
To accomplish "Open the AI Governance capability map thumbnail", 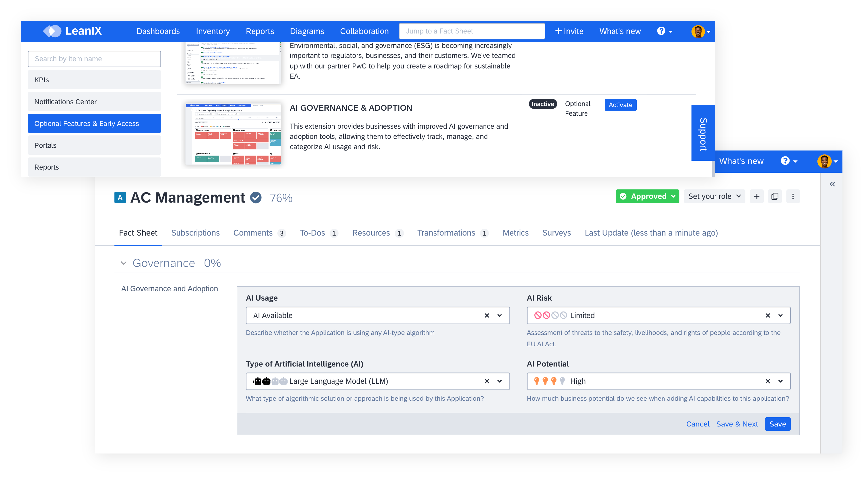I will pos(233,134).
